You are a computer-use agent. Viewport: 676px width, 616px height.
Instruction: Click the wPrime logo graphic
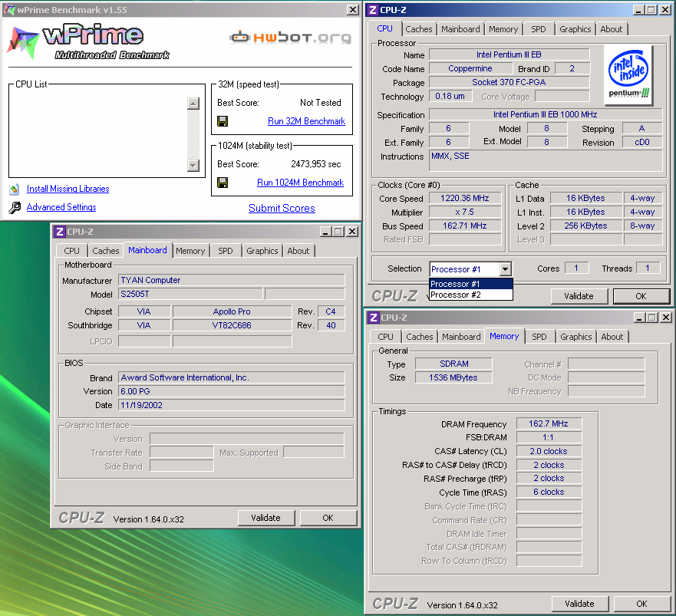(x=88, y=42)
